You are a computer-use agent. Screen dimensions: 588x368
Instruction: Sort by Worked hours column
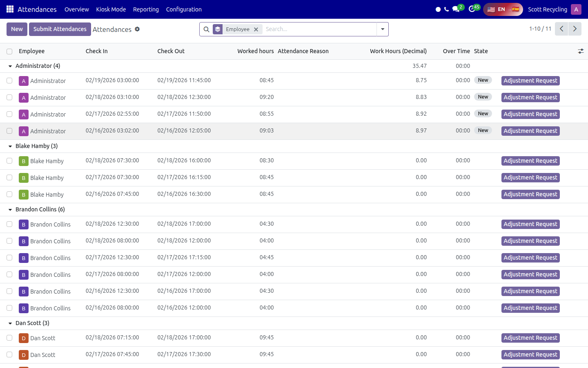(256, 51)
